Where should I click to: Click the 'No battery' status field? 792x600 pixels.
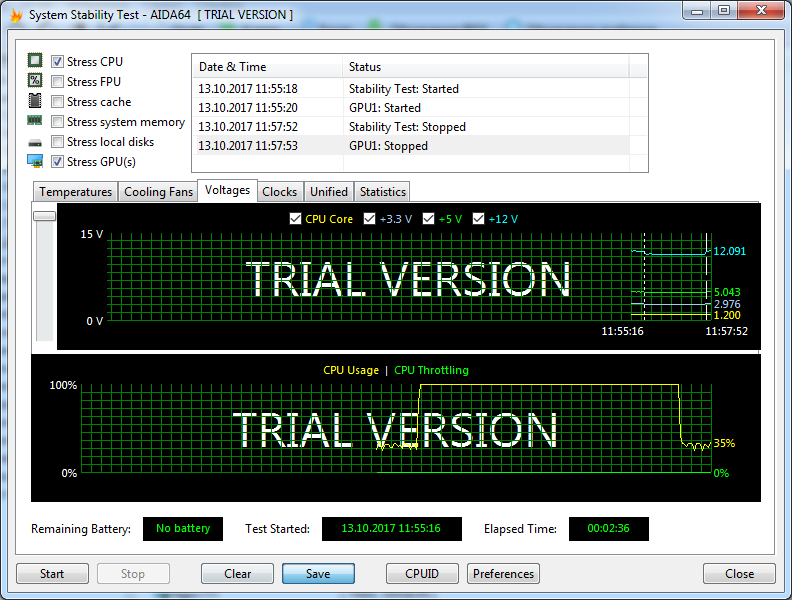(183, 529)
